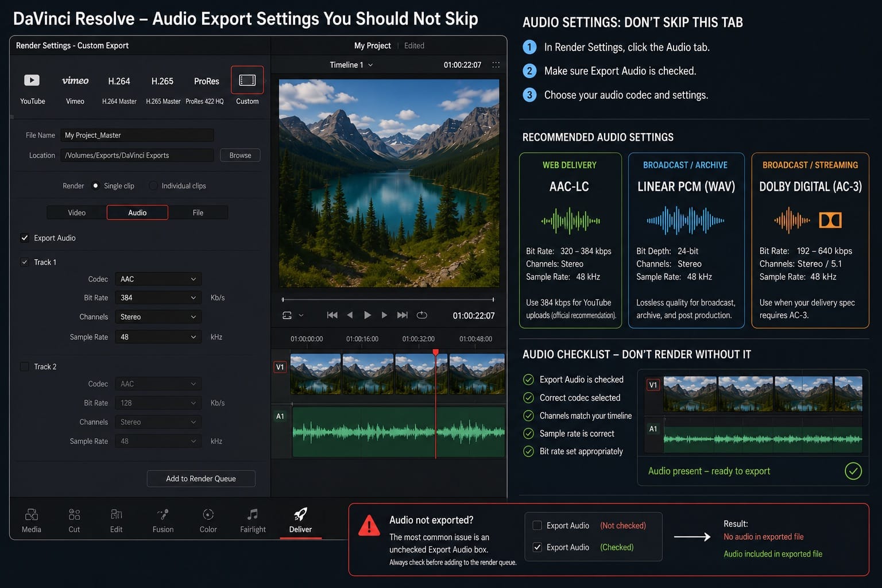Screen dimensions: 882x588
Task: Open viewer options dots beside timecode
Action: (x=496, y=65)
